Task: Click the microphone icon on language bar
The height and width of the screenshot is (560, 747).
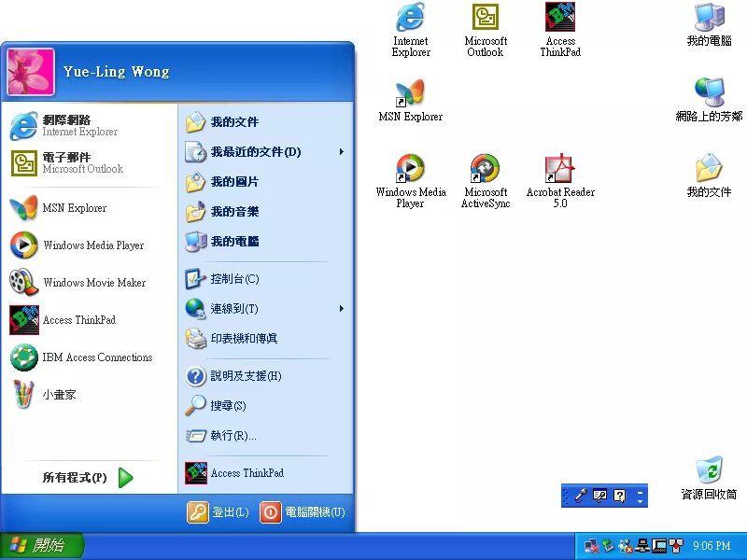Action: click(x=580, y=496)
